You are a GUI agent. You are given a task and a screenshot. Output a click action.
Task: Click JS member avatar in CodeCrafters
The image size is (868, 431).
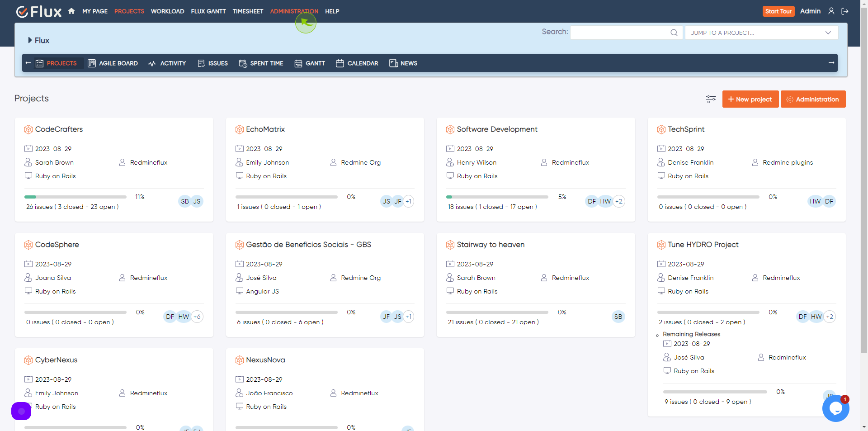tap(197, 201)
